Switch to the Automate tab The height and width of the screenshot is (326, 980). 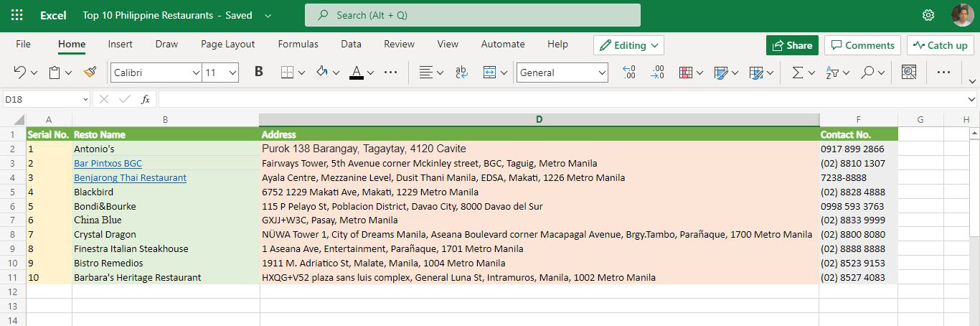pyautogui.click(x=503, y=44)
